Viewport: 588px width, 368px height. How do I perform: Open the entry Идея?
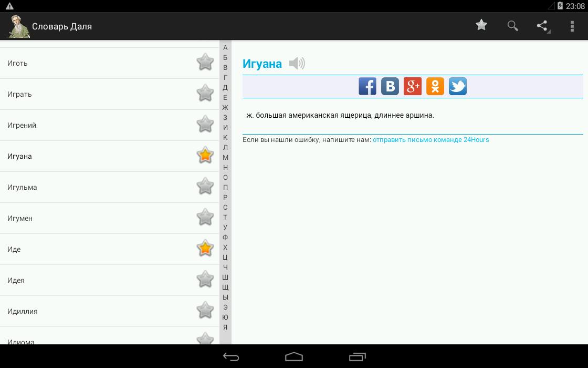[110, 281]
